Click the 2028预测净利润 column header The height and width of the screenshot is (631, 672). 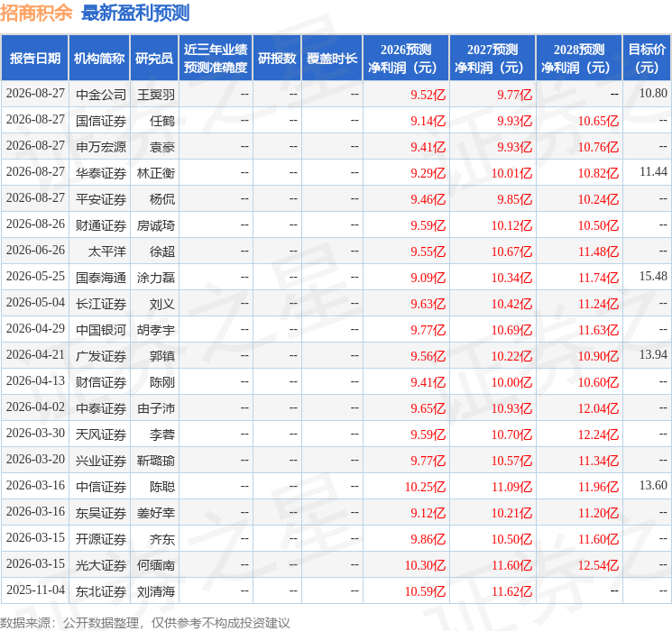coord(579,59)
